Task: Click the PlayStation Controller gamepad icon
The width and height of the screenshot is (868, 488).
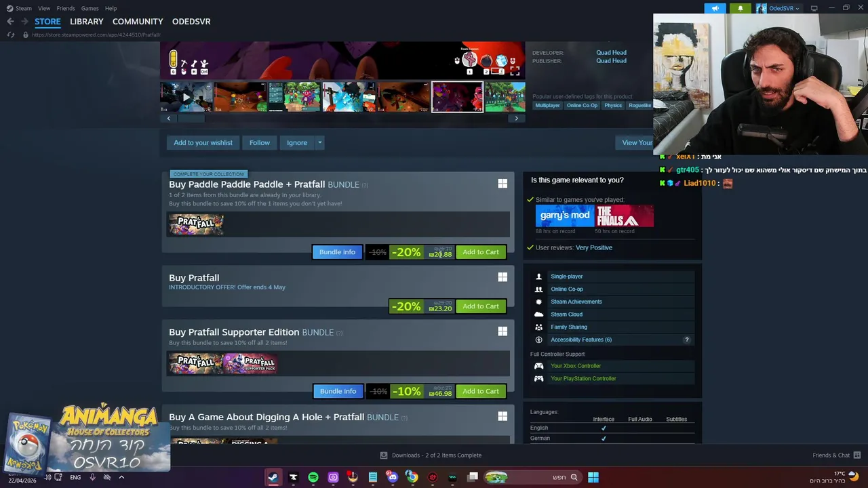Action: [538, 379]
